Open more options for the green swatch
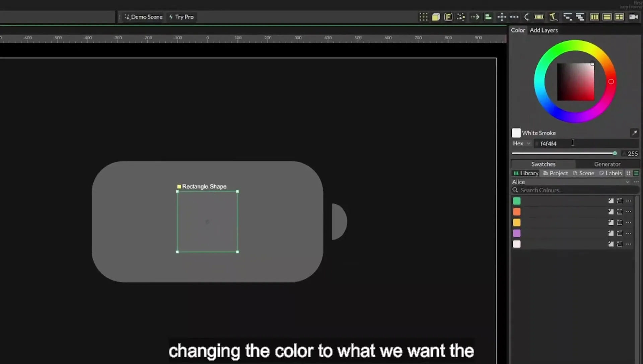643x364 pixels. coord(628,201)
